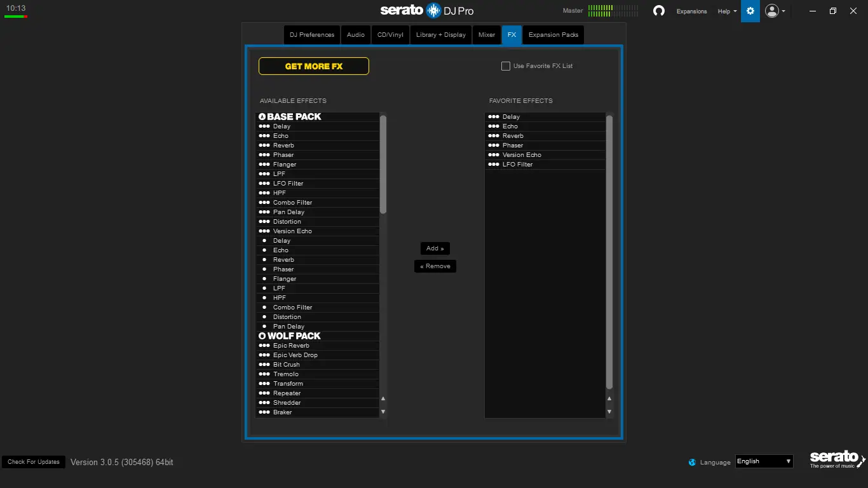
Task: Click the globe icon next to Language
Action: pos(691,462)
